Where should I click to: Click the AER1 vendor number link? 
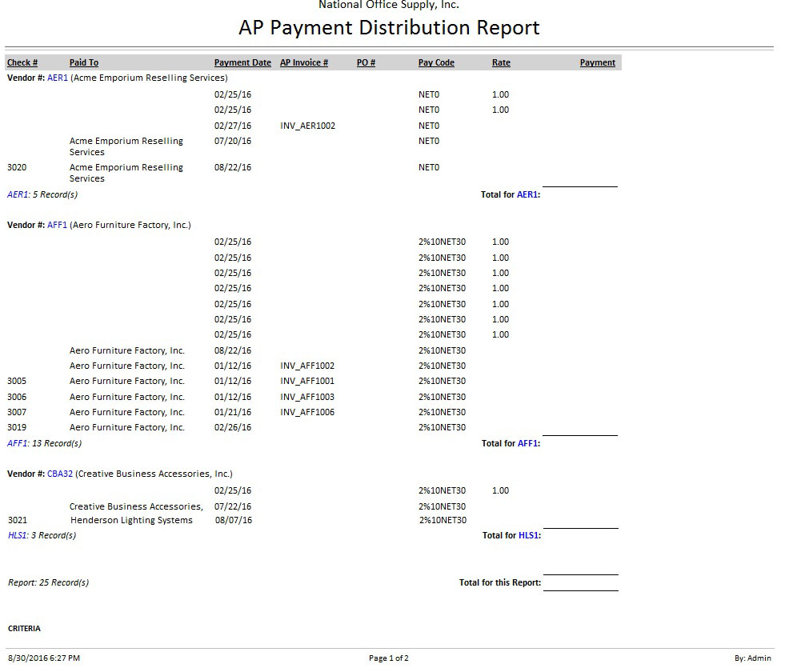pyautogui.click(x=58, y=78)
